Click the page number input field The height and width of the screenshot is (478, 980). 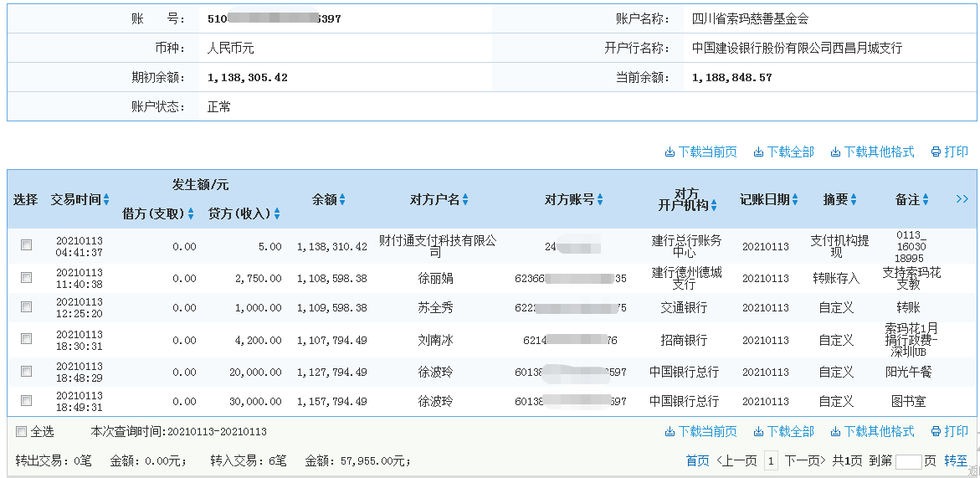coord(908,462)
